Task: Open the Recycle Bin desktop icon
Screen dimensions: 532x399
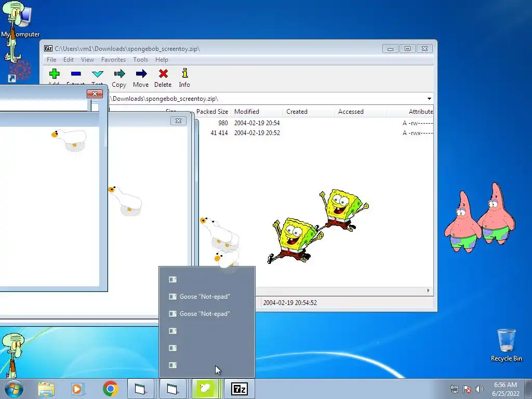Action: 507,345
